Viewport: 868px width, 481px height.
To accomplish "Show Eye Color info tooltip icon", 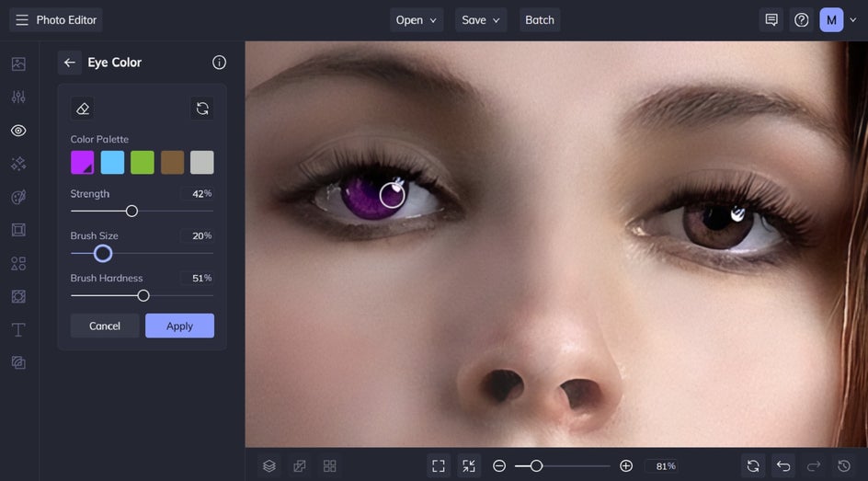I will tap(219, 63).
